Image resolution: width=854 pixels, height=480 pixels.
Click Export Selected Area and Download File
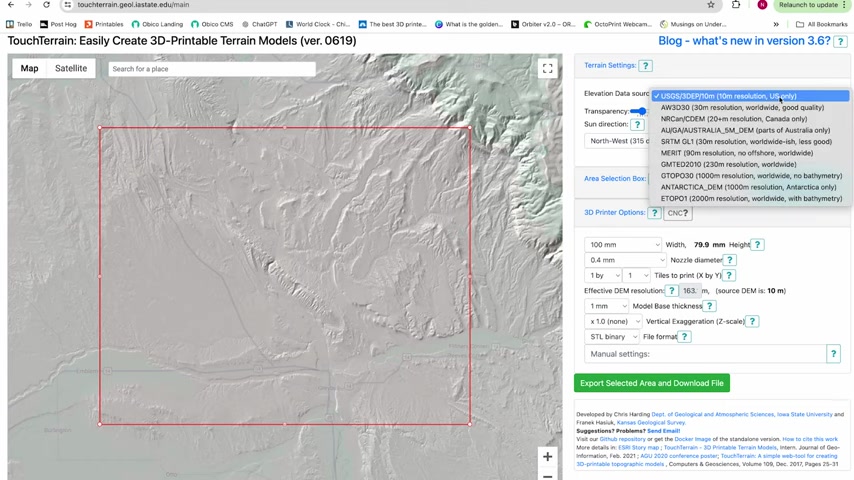tap(651, 383)
